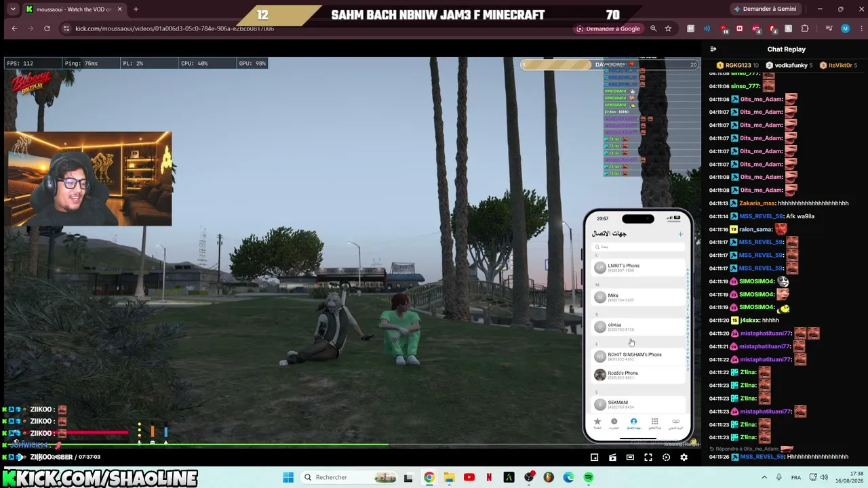
Task: Click the Zakaria_mss chat username
Action: 757,203
